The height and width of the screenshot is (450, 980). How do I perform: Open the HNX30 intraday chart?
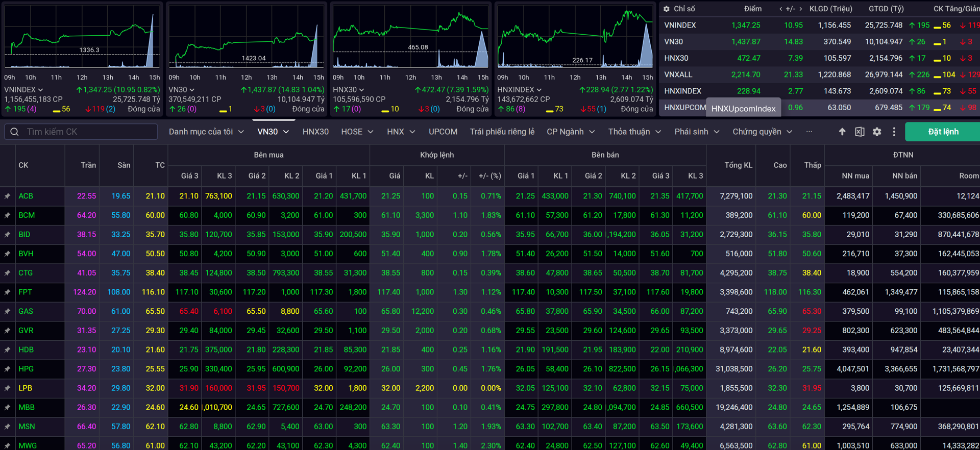[x=411, y=37]
